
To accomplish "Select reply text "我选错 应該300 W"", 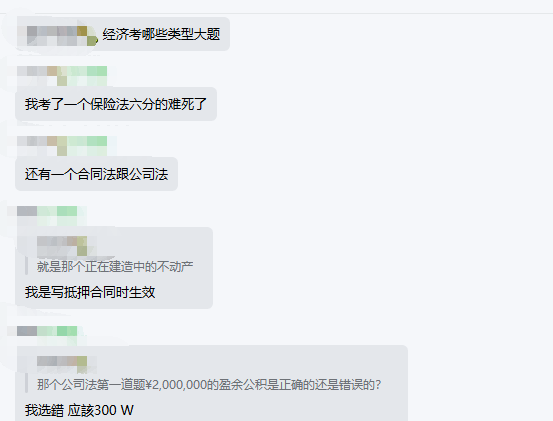I will [79, 410].
